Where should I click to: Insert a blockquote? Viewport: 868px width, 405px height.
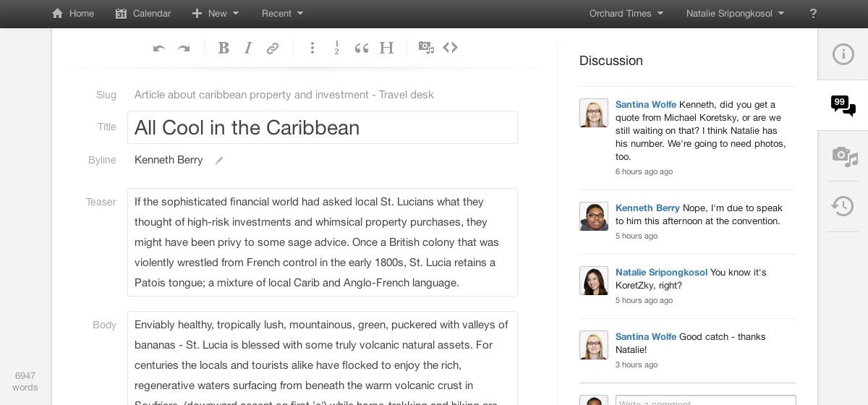(362, 48)
